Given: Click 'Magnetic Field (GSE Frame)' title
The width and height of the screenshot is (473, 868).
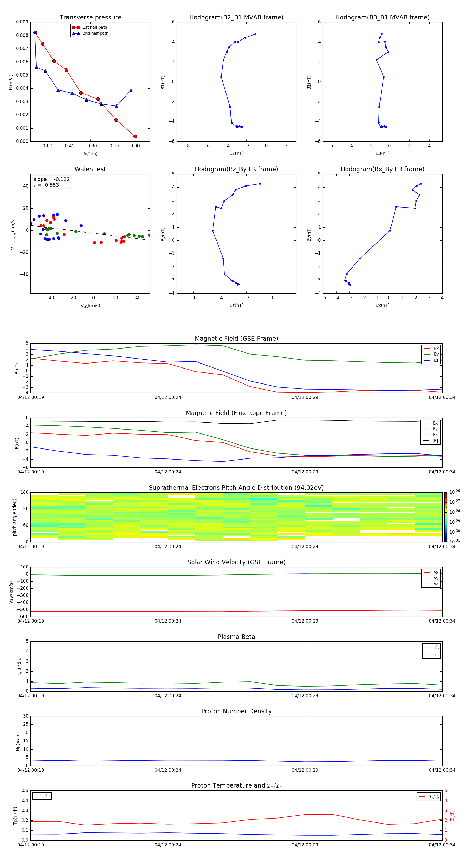Looking at the screenshot, I should click(236, 339).
